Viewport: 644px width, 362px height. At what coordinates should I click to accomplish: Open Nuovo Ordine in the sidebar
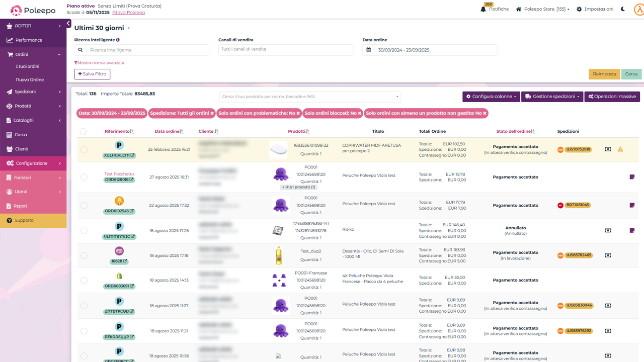30,80
